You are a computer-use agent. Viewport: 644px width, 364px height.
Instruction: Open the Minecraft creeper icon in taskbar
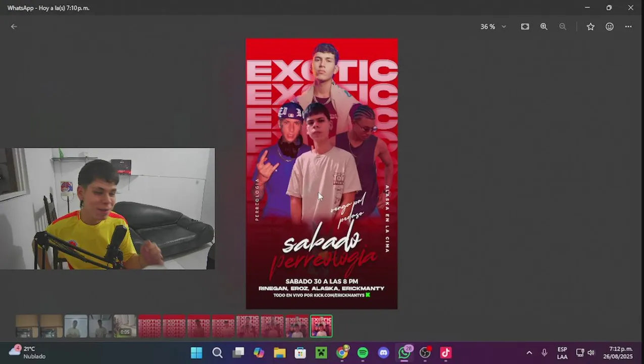click(321, 352)
